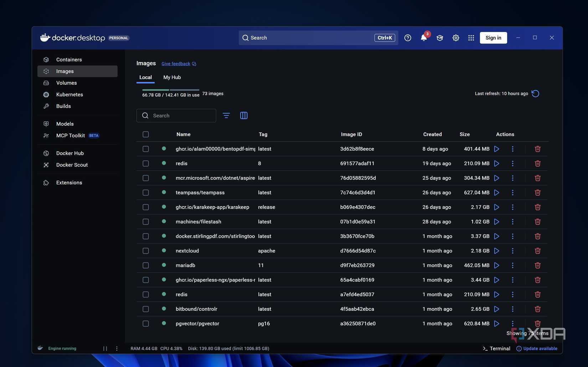Click the Sign in button

[493, 38]
